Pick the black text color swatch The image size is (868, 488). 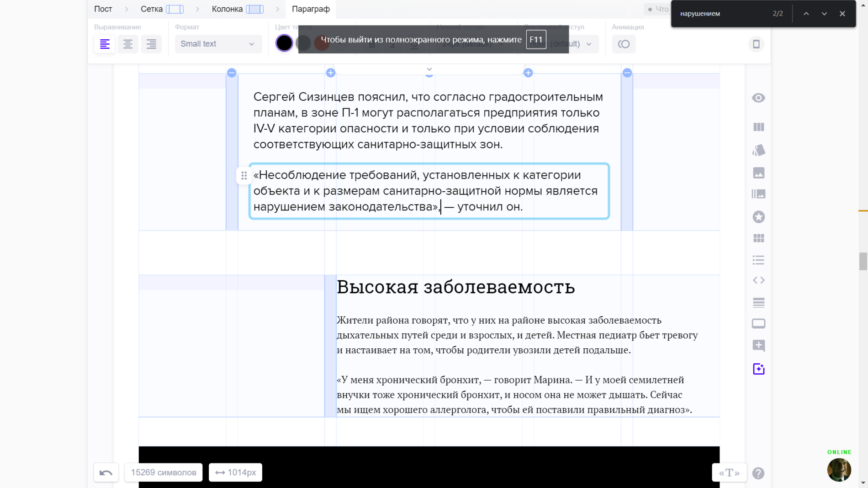click(284, 43)
